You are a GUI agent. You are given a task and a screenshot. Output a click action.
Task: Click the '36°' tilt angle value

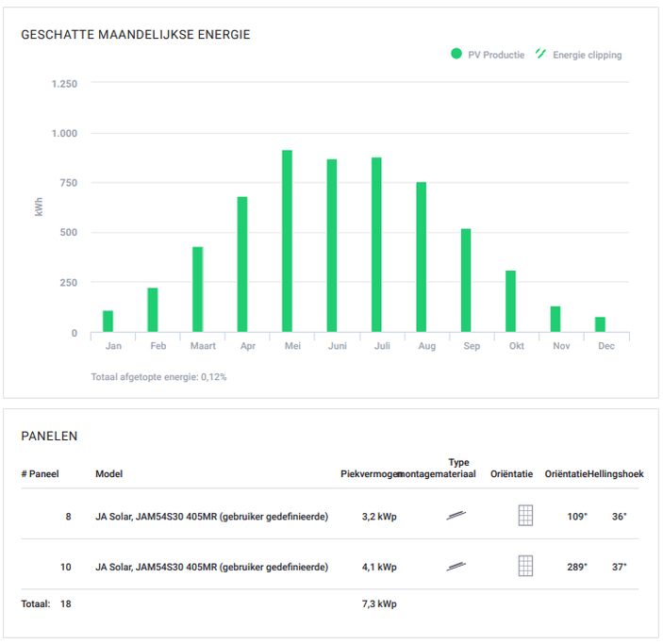619,517
